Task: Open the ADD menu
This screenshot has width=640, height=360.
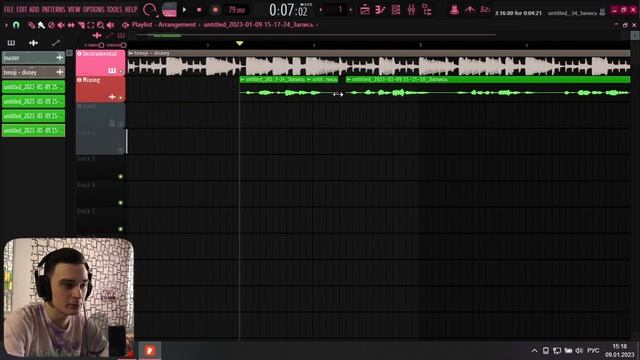Action: click(34, 9)
